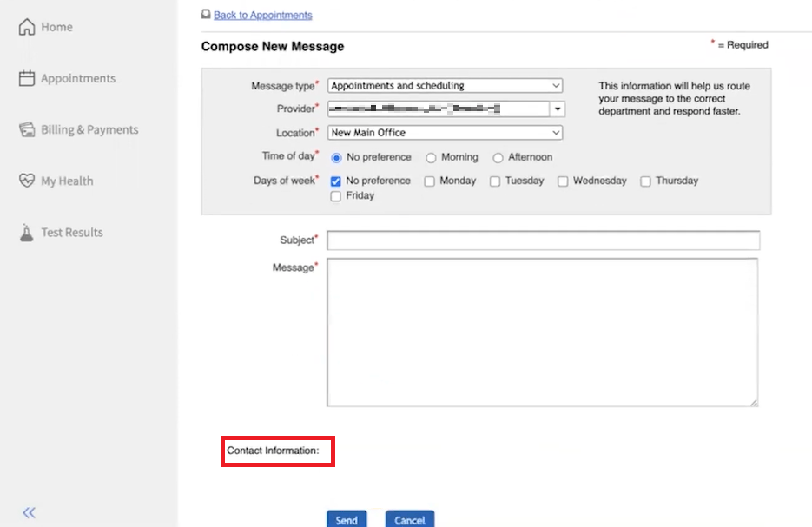
Task: Click the My Health heart icon
Action: [27, 181]
